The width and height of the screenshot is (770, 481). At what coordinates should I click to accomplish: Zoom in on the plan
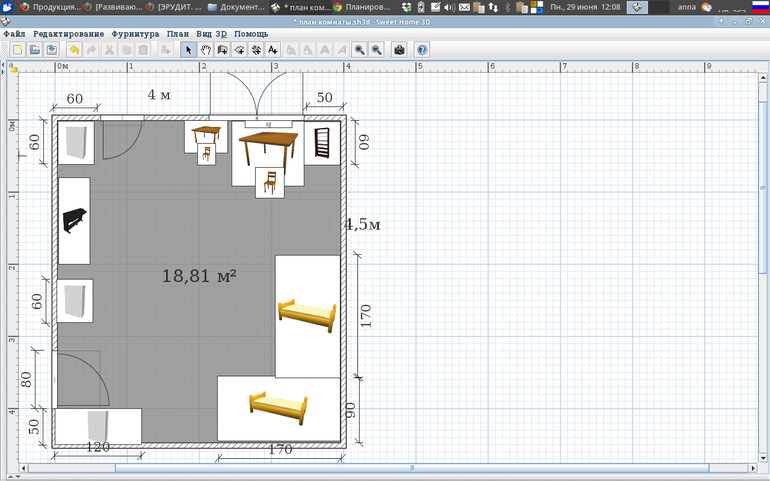(x=359, y=49)
